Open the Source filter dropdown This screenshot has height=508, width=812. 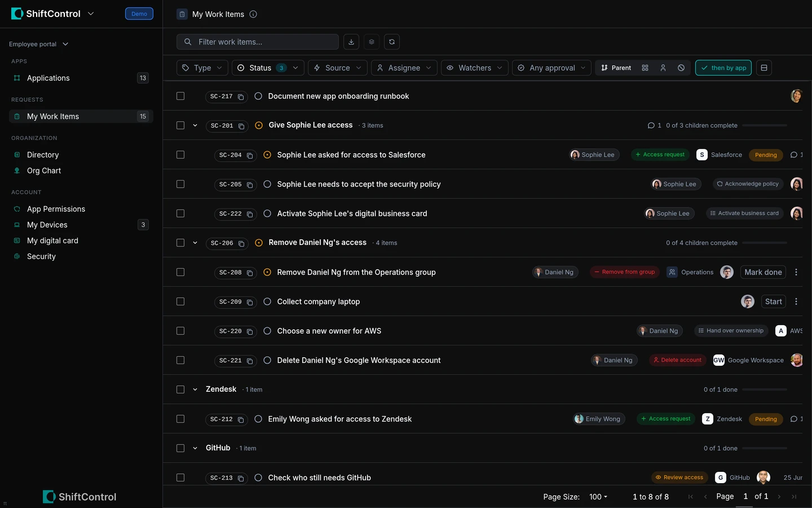[338, 68]
